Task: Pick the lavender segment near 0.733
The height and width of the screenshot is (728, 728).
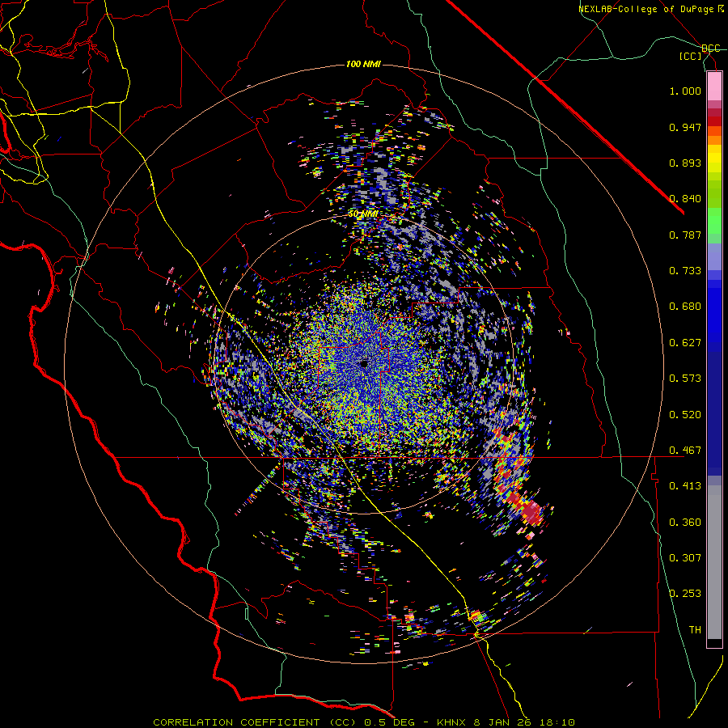Action: (x=714, y=256)
